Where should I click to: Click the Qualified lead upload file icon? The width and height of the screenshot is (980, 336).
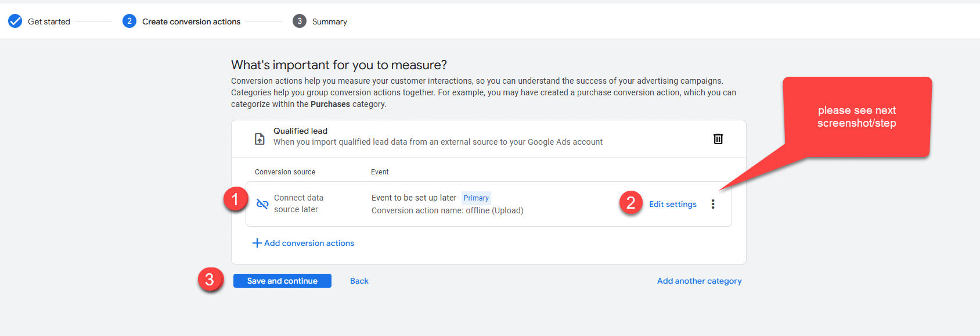(260, 139)
